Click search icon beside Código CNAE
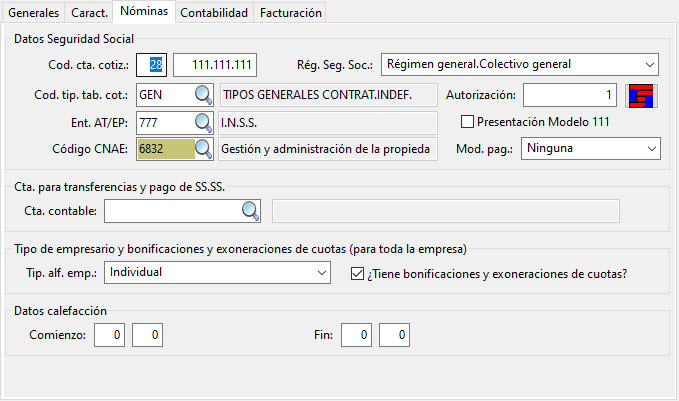This screenshot has height=401, width=679. tap(203, 149)
